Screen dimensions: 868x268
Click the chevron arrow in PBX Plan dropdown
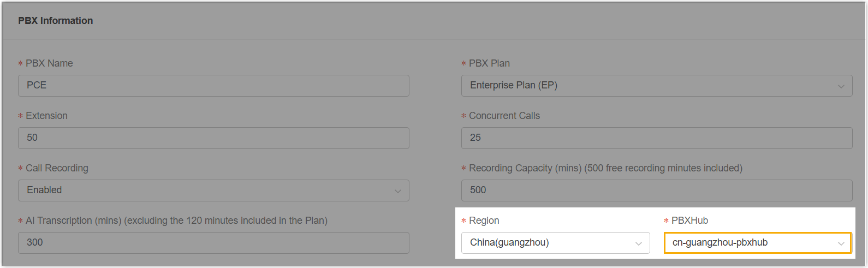click(841, 86)
